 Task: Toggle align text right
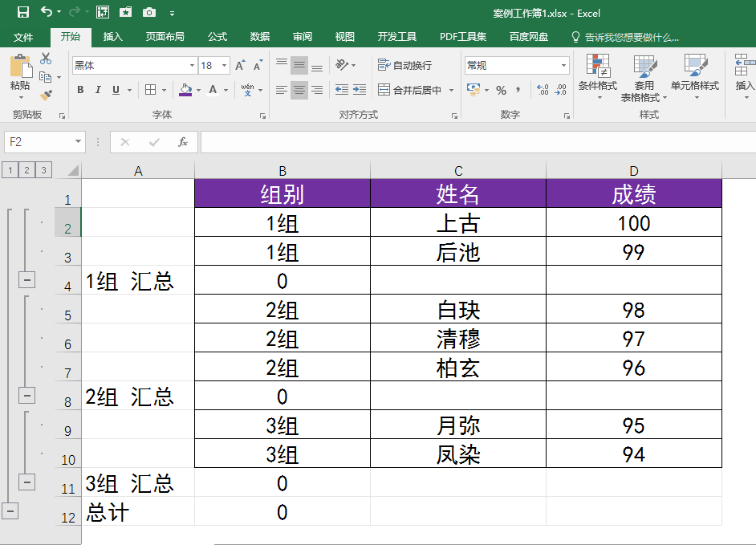pyautogui.click(x=317, y=90)
